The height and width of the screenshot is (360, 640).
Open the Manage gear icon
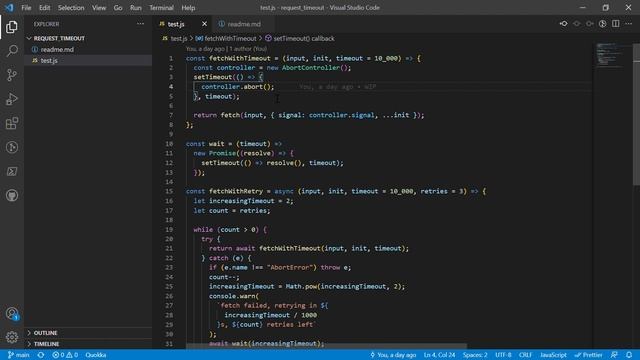(12, 337)
